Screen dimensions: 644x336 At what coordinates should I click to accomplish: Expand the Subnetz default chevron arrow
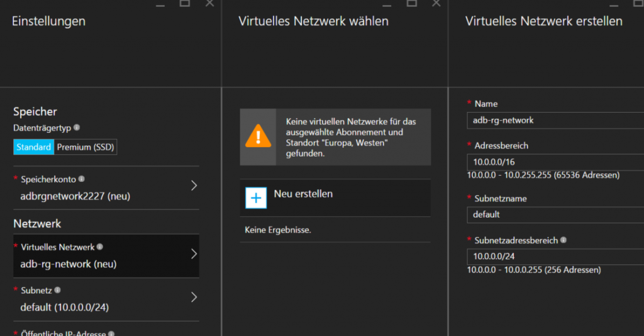pyautogui.click(x=194, y=297)
